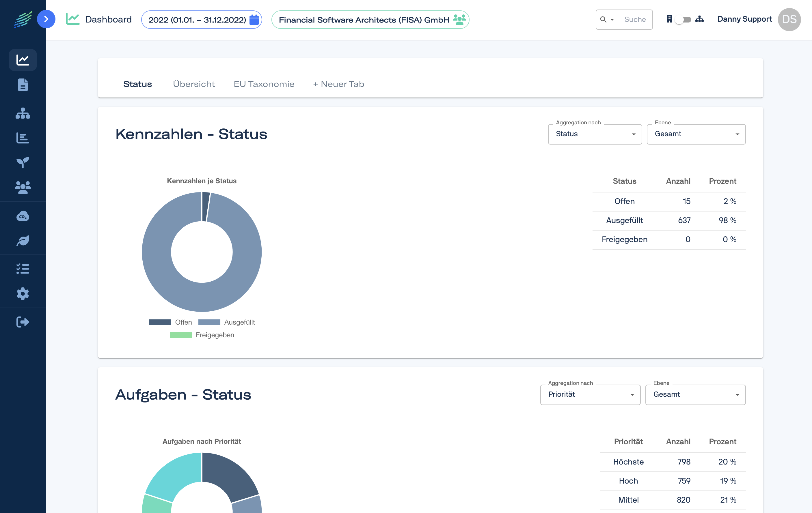The width and height of the screenshot is (812, 513).
Task: Click the green Dashboard chart icon in header
Action: 72,19
